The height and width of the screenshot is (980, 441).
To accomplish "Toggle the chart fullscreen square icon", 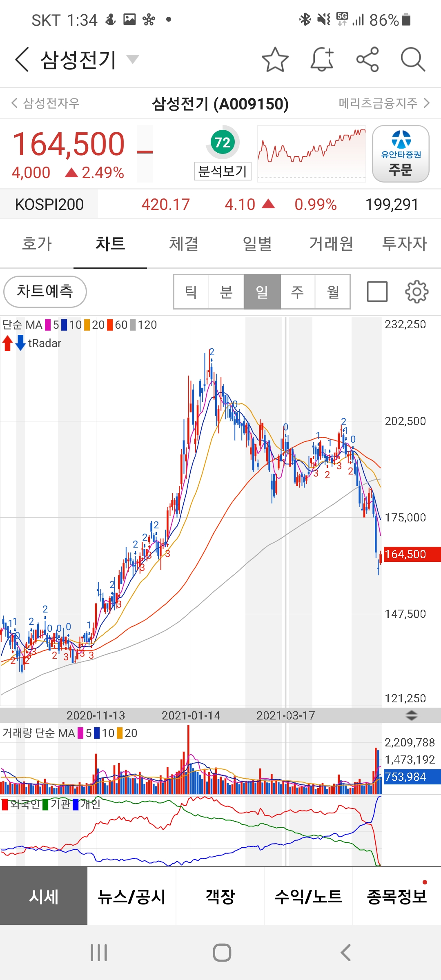I will click(x=377, y=292).
